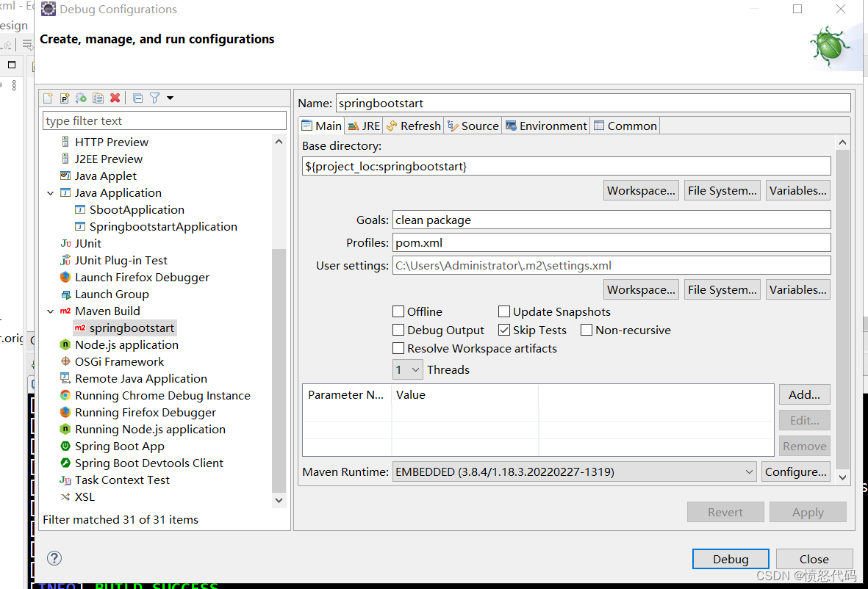This screenshot has width=868, height=589.
Task: Select SpringbootstartApplication launch configuration
Action: click(x=163, y=227)
